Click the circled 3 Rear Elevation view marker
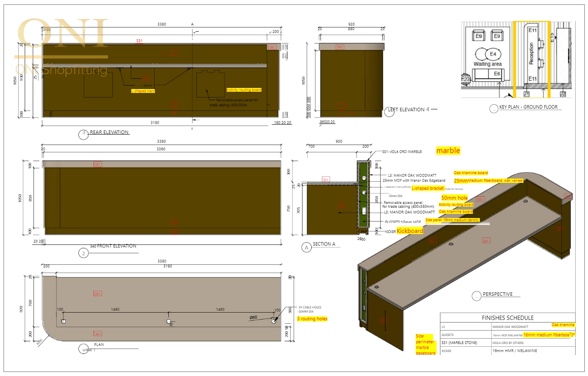The image size is (588, 376). 84,134
